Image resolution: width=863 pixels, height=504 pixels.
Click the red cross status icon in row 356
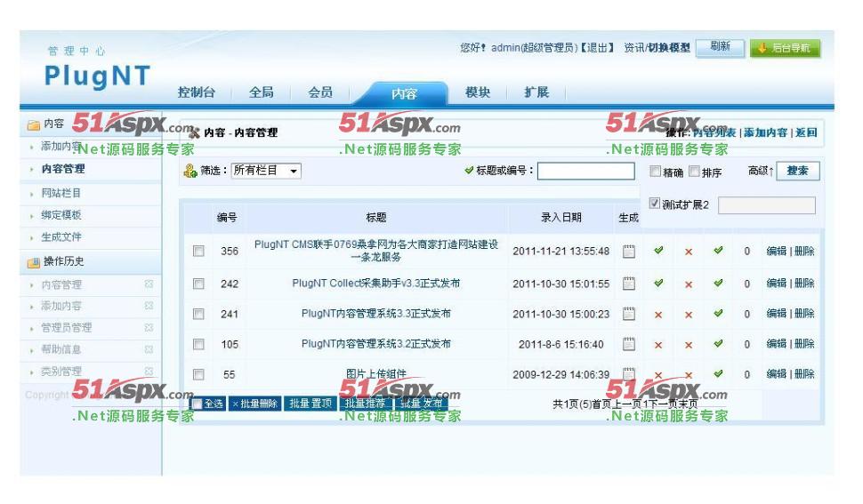coord(689,252)
